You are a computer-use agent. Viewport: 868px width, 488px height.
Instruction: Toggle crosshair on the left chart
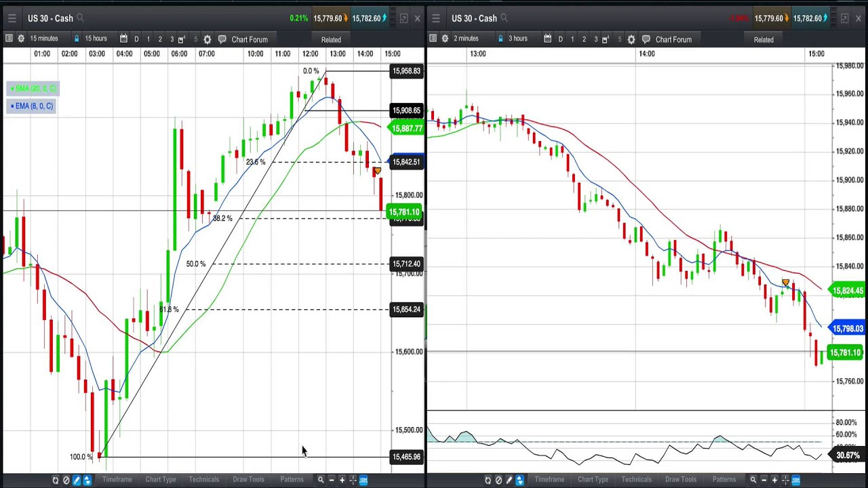pos(353,480)
